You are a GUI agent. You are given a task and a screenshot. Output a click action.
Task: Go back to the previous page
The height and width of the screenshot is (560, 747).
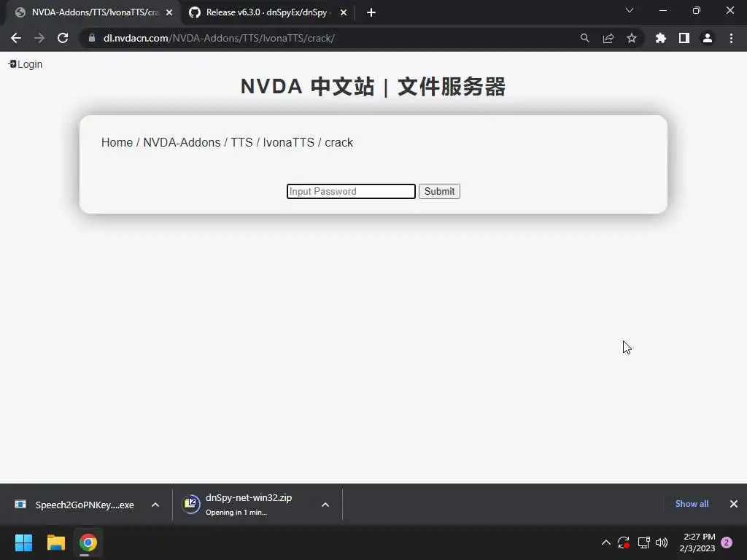click(x=16, y=38)
